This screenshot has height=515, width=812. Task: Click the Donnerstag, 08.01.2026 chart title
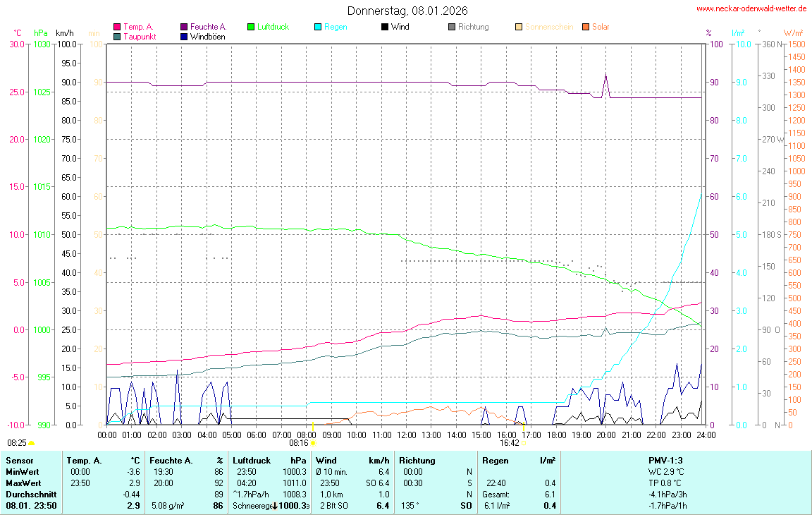[407, 11]
